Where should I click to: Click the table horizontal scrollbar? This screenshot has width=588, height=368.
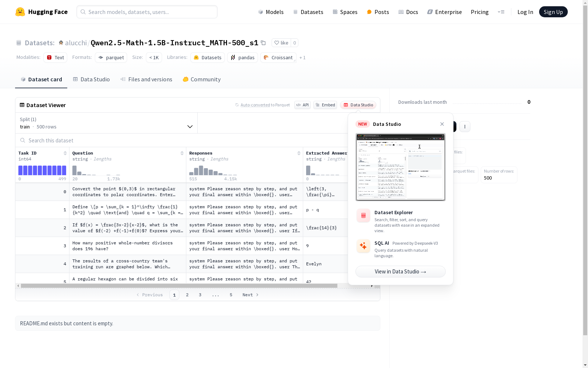[179, 286]
